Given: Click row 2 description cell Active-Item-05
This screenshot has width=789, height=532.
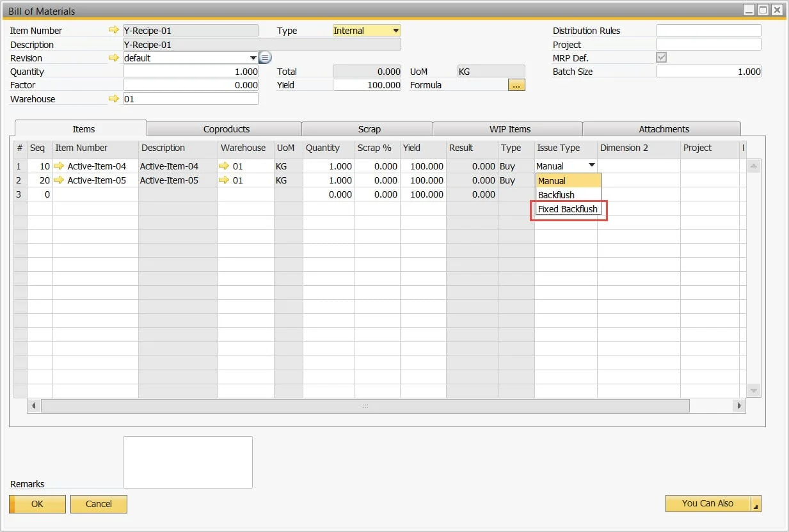Looking at the screenshot, I should coord(178,180).
